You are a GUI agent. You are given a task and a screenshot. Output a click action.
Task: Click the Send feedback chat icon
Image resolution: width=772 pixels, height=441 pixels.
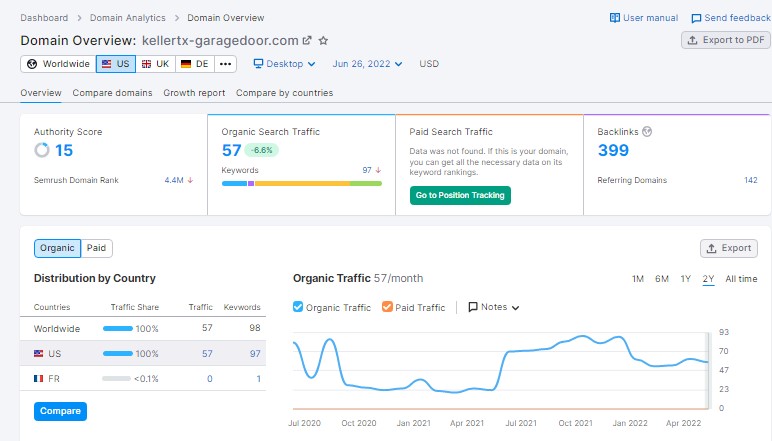point(696,18)
